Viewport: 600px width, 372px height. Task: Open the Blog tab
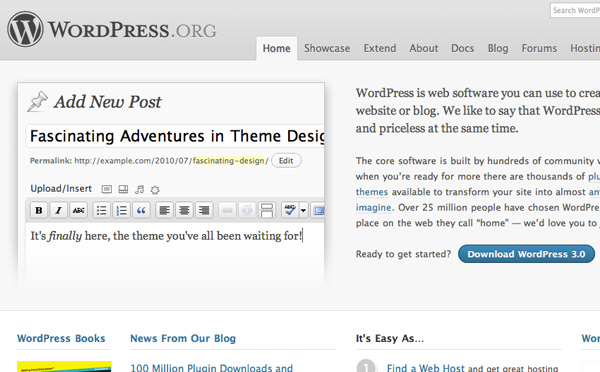pyautogui.click(x=498, y=48)
